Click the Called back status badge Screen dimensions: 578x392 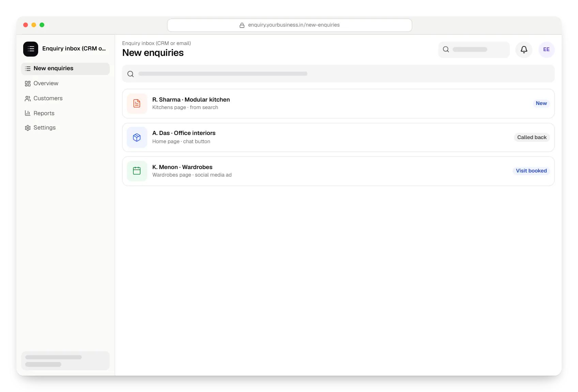(532, 137)
